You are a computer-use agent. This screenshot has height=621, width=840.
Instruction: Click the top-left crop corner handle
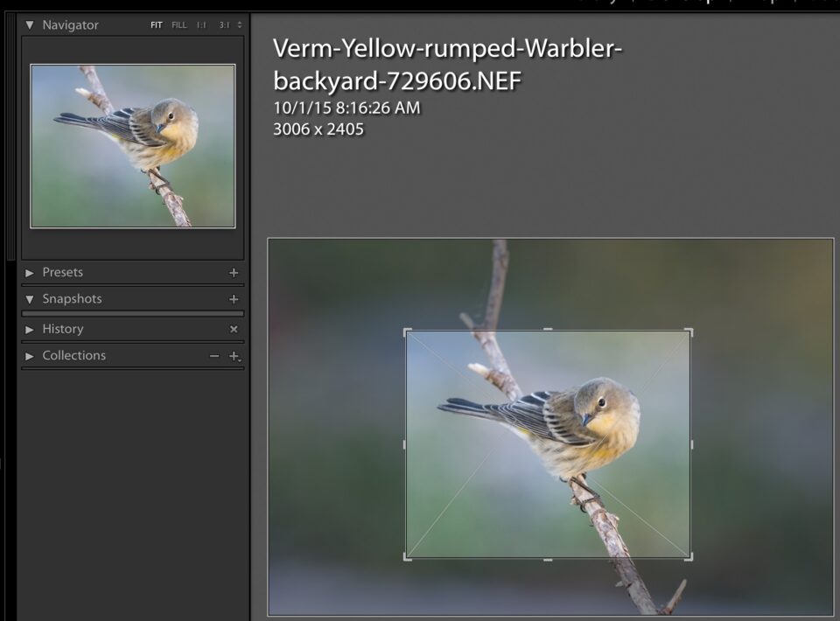[x=407, y=331]
